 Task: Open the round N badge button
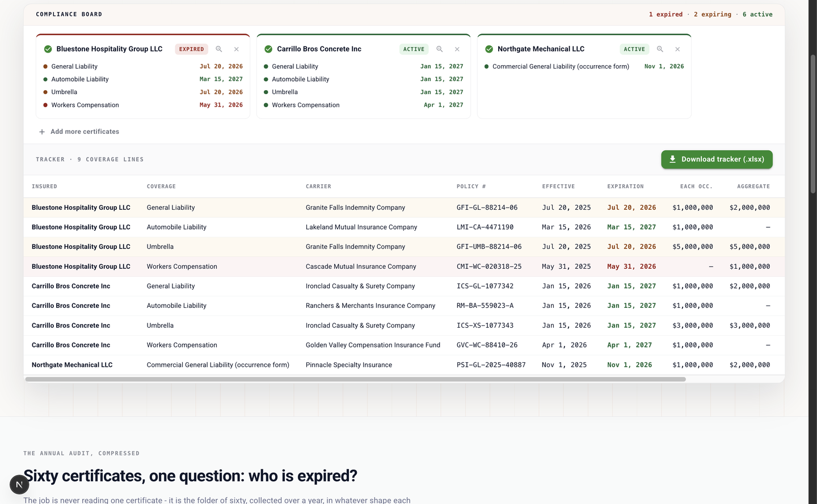(x=19, y=485)
